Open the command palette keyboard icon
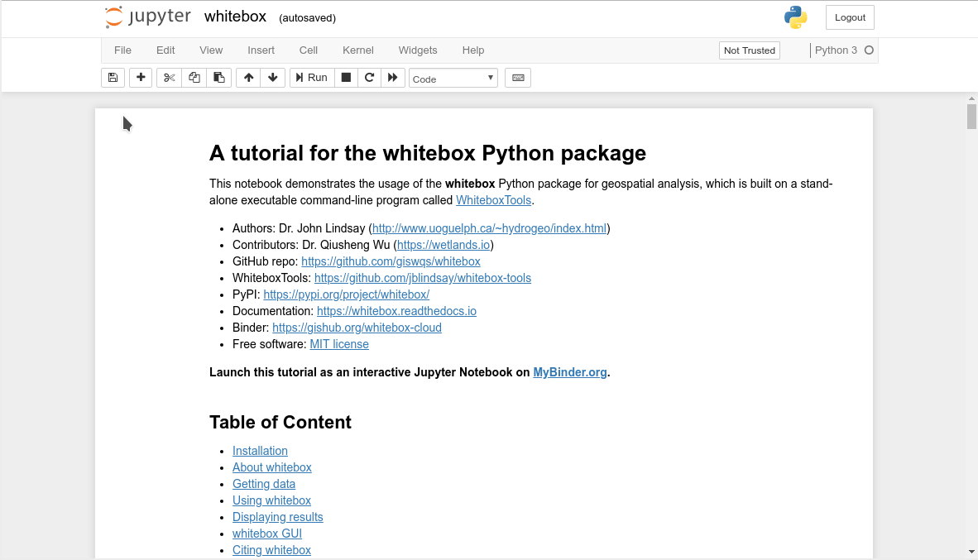This screenshot has height=560, width=978. click(518, 78)
